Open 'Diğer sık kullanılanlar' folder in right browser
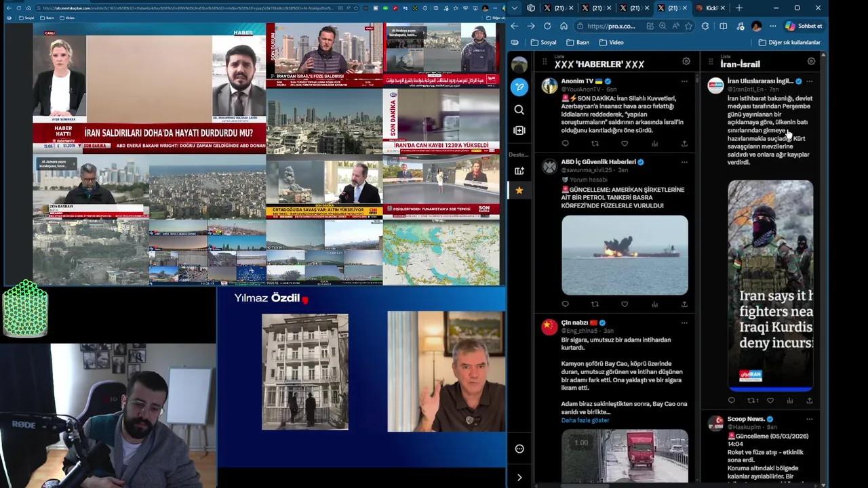 tap(789, 42)
